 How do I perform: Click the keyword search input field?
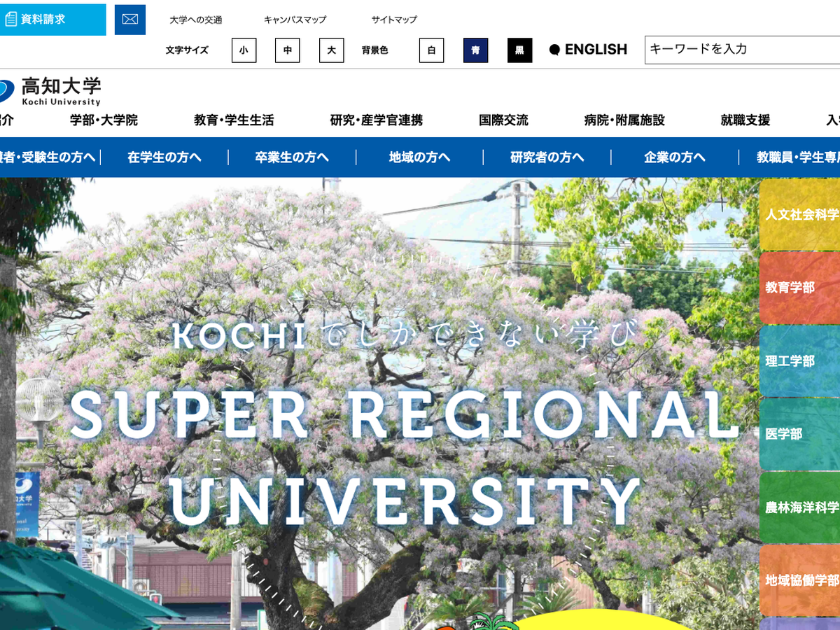click(x=741, y=50)
